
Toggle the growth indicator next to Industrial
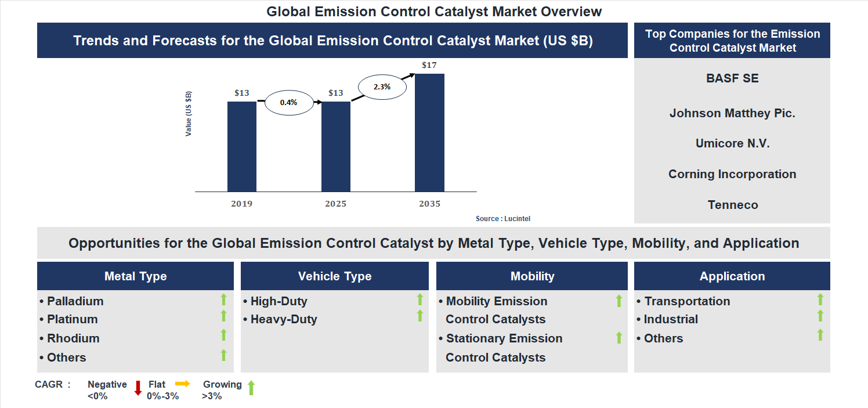point(820,317)
